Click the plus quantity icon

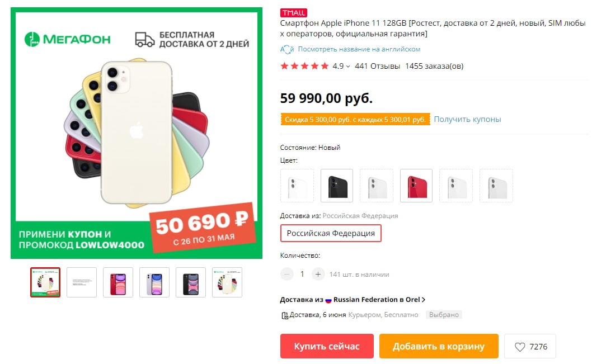coord(318,275)
